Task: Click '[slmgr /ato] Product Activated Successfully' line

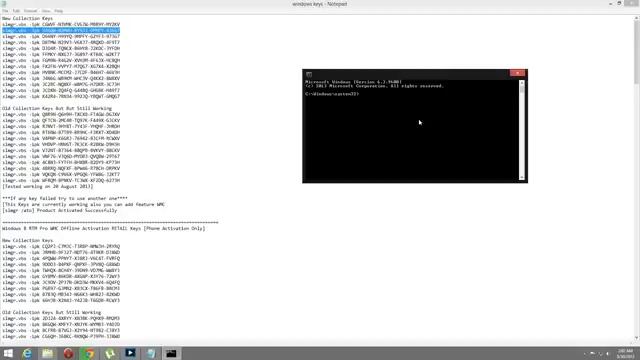Action: (x=60, y=211)
